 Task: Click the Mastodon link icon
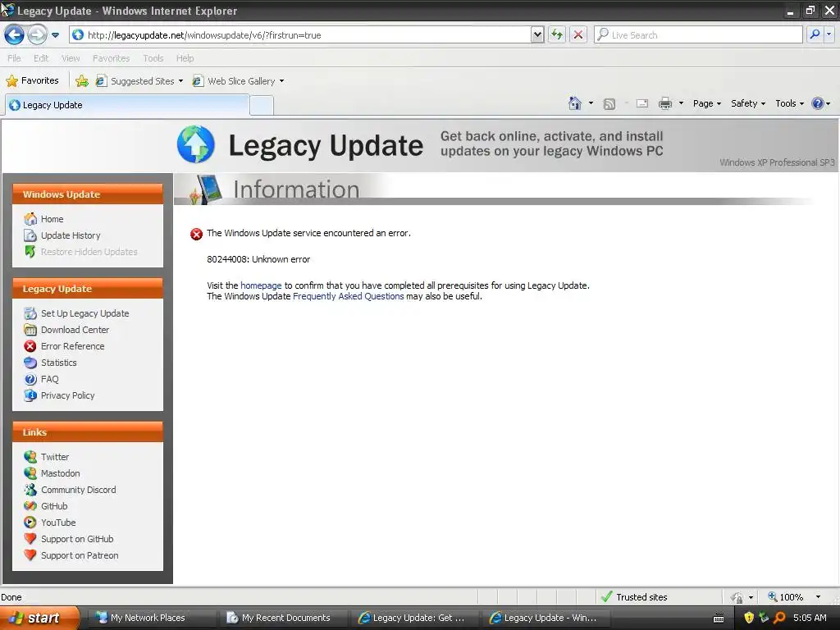pyautogui.click(x=30, y=473)
